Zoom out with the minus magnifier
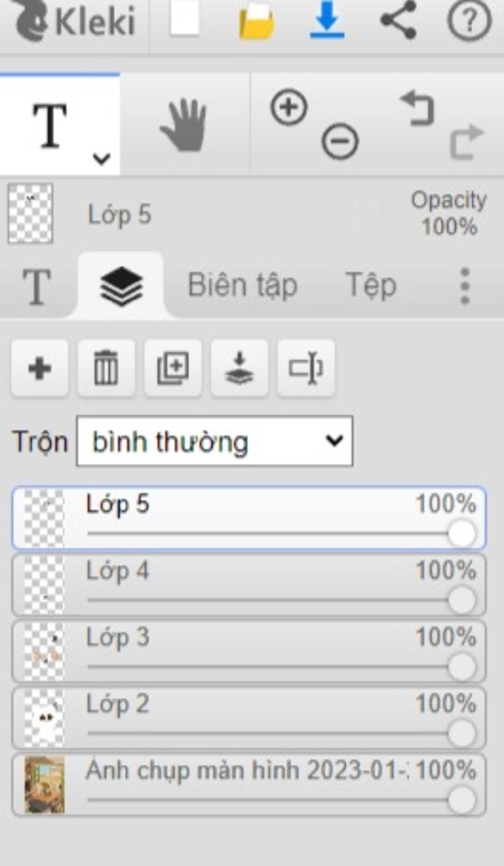This screenshot has width=504, height=866. point(340,141)
